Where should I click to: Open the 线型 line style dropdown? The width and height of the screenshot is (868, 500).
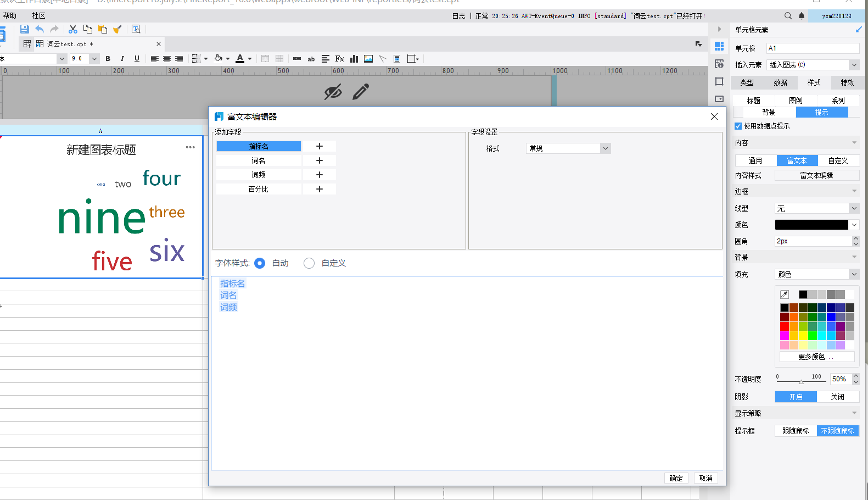pos(817,208)
